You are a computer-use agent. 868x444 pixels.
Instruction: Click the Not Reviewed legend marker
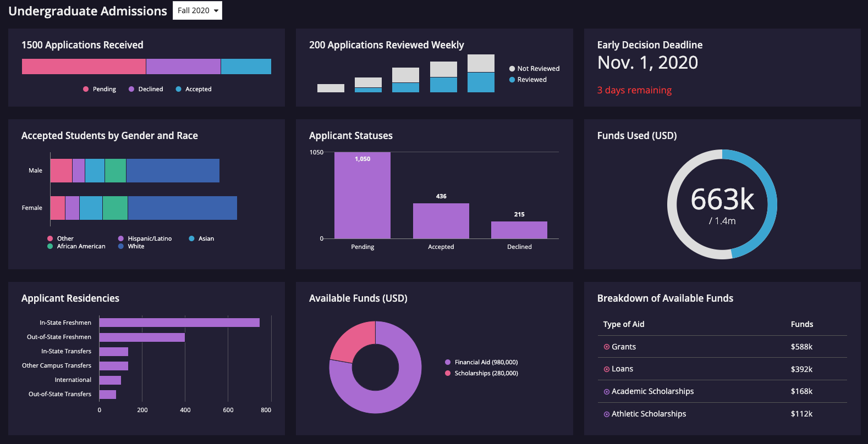tap(512, 69)
